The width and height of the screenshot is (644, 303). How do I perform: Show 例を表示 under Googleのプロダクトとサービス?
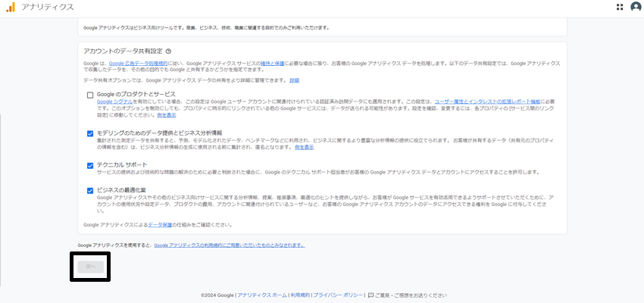click(166, 115)
